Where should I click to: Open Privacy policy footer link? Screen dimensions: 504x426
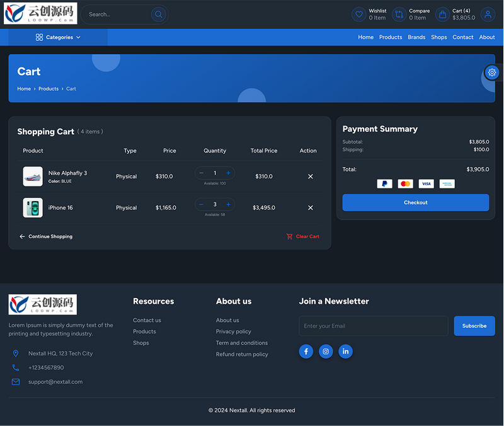pyautogui.click(x=233, y=331)
